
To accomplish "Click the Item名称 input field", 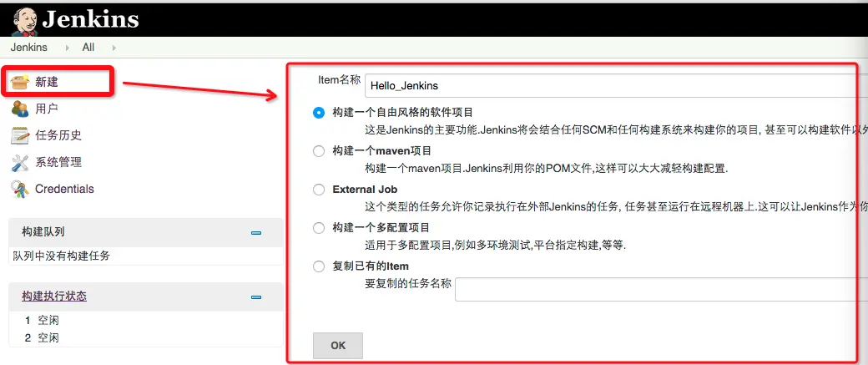I will click(616, 86).
